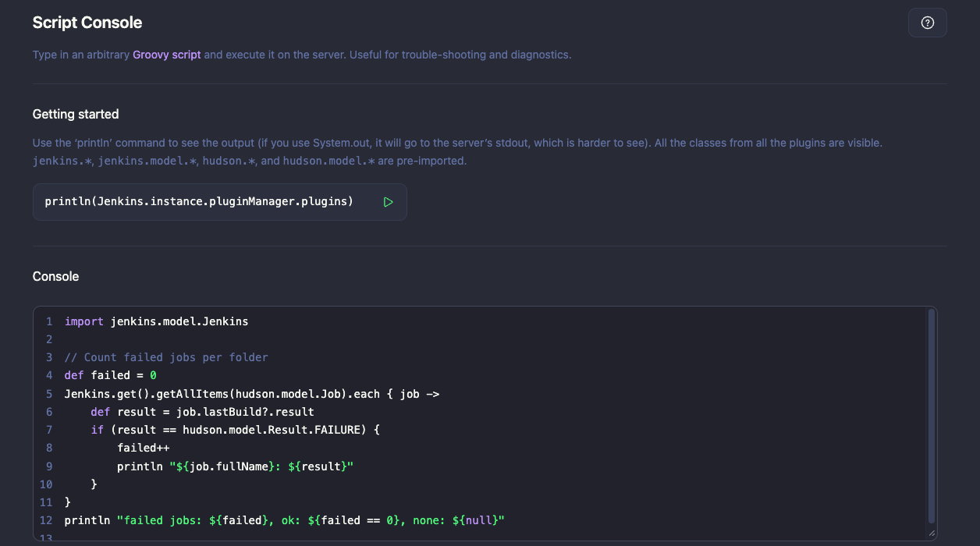Click the final println failed jobs line

[285, 520]
